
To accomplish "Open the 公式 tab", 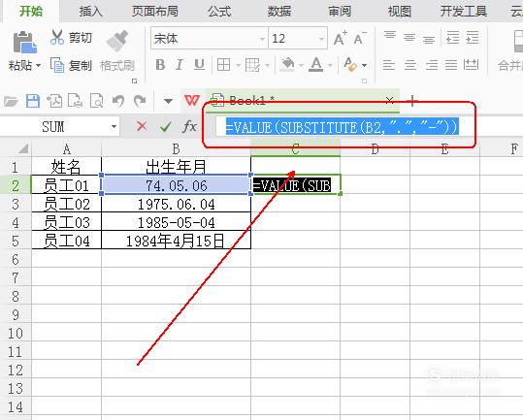I will coord(219,11).
